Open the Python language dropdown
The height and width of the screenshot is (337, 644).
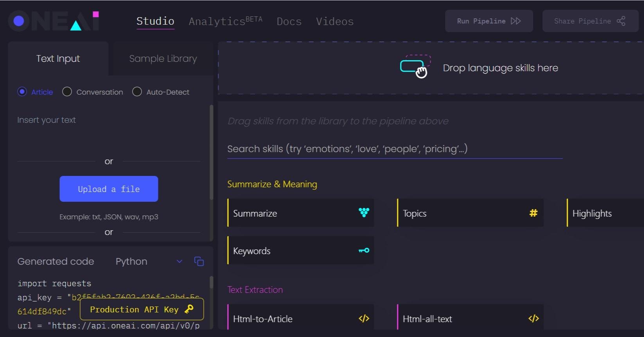coord(149,262)
